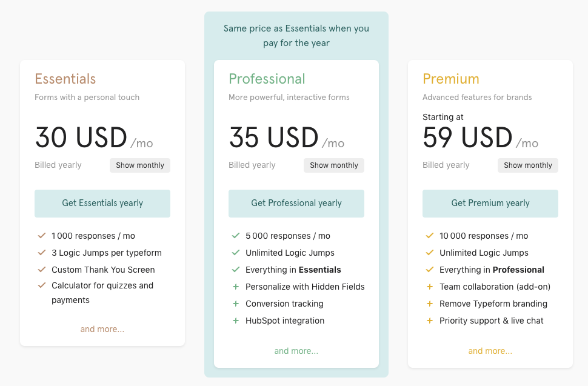The width and height of the screenshot is (588, 386).
Task: Toggle Show monthly on Essentials plan
Action: 140,165
